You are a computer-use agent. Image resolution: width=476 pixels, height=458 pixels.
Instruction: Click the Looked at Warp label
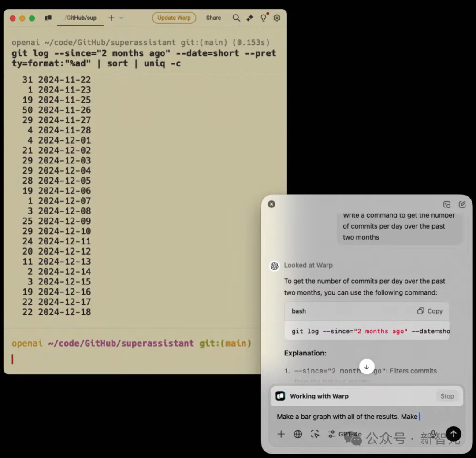308,266
